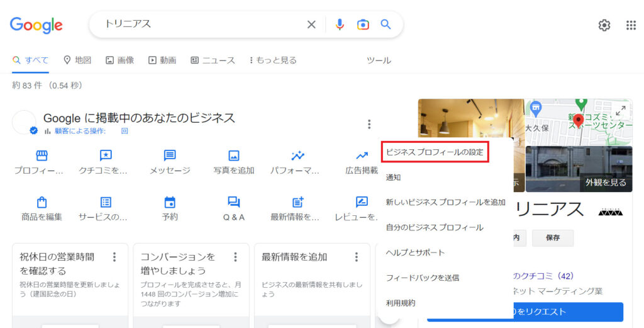
Task: Start voice search with microphone icon
Action: [x=340, y=25]
